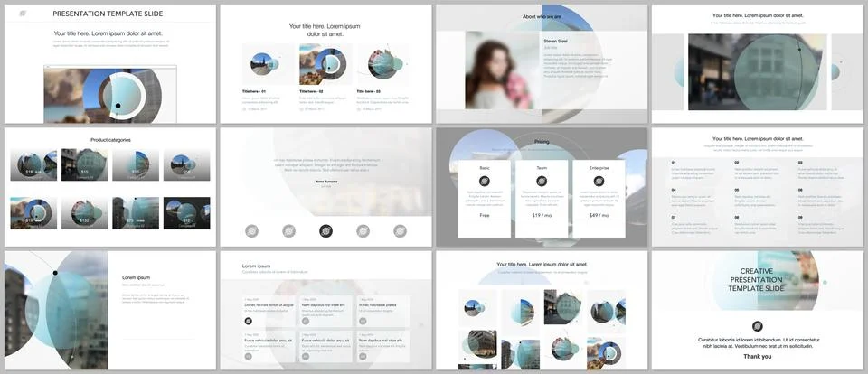Select the Enterprise plan heading

(599, 168)
